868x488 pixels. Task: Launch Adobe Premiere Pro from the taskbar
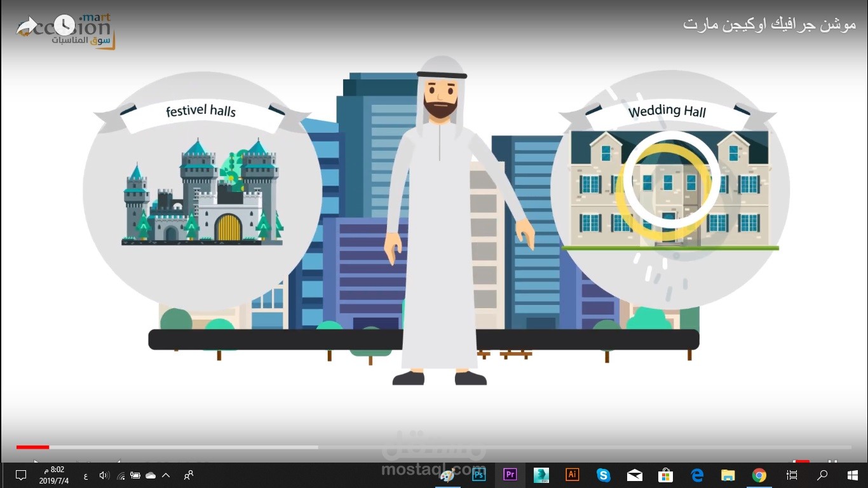[x=511, y=475]
